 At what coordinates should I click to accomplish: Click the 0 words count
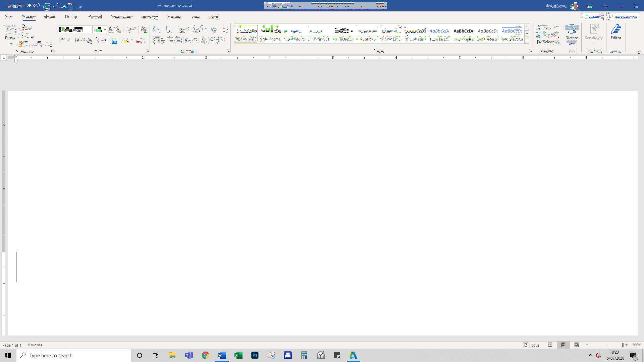pos(35,345)
